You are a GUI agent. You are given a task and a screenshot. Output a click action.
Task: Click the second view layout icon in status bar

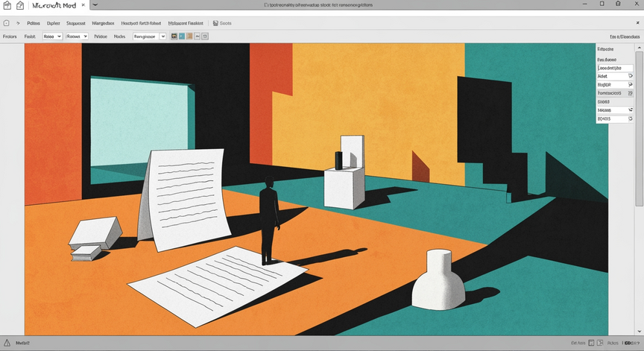(x=600, y=343)
